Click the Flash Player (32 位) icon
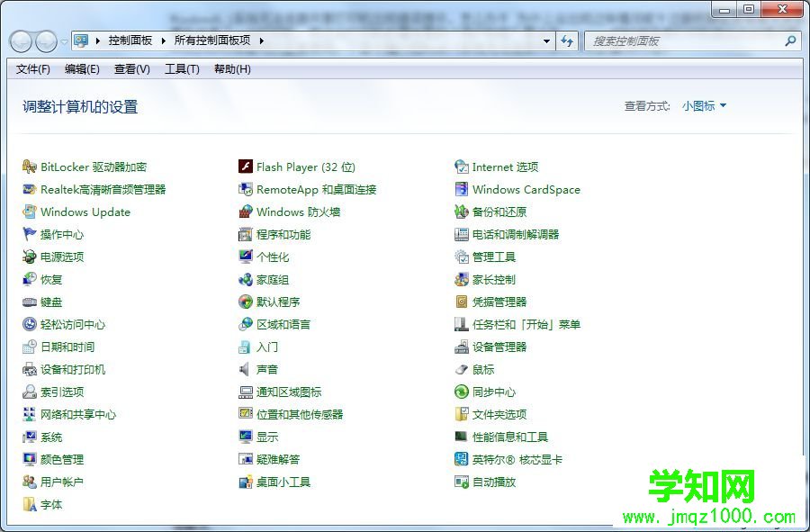 (x=246, y=167)
